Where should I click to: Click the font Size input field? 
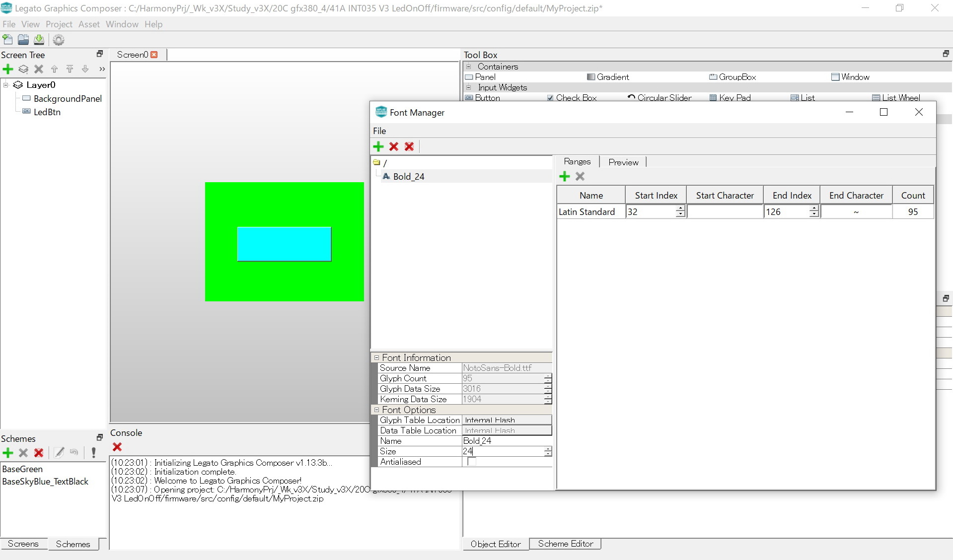tap(503, 451)
